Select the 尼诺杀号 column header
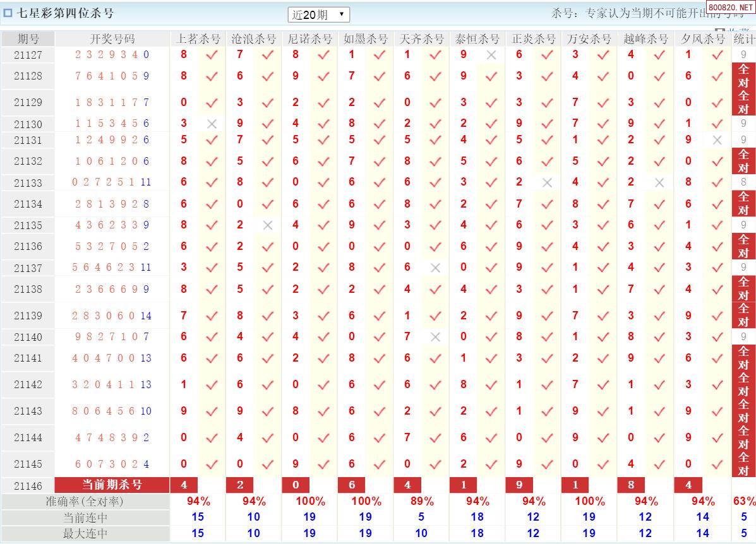The image size is (756, 544). tap(309, 39)
